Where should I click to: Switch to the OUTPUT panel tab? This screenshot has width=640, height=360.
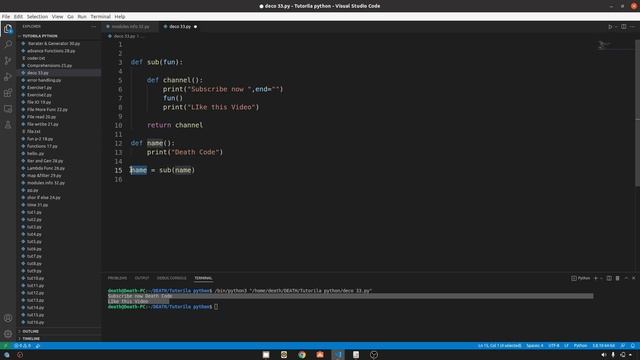coord(142,278)
